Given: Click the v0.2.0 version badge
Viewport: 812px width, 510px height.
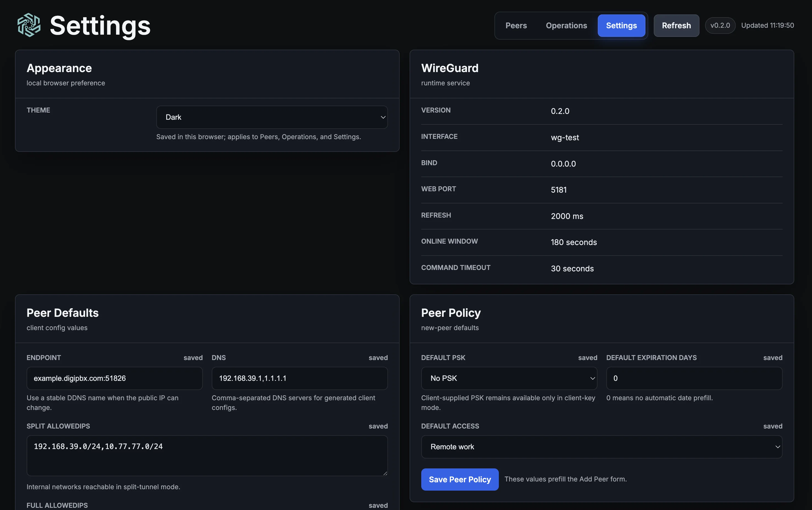Looking at the screenshot, I should [x=720, y=25].
